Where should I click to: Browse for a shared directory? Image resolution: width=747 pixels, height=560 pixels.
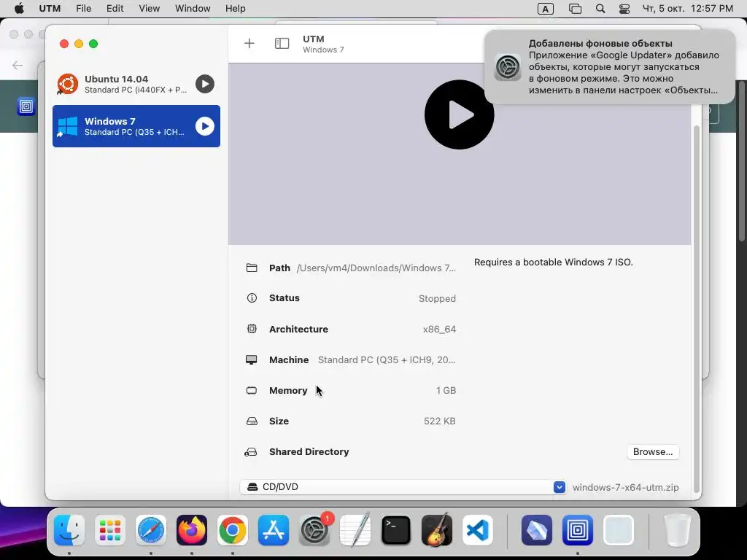click(x=653, y=452)
